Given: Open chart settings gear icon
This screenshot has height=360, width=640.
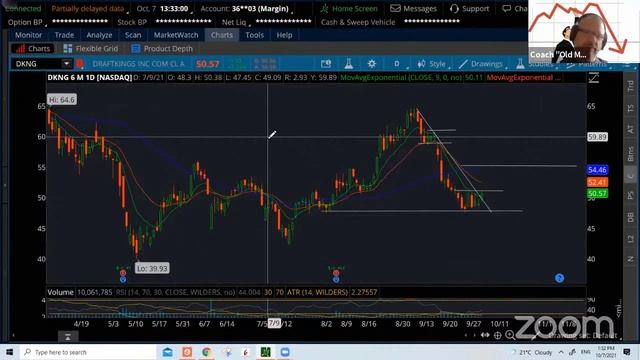Looking at the screenshot, I should (x=371, y=64).
